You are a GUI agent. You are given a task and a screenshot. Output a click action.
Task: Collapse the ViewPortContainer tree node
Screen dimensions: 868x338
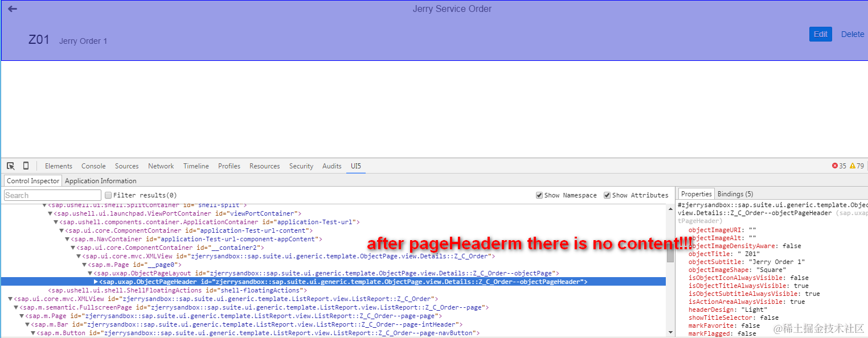pos(51,213)
